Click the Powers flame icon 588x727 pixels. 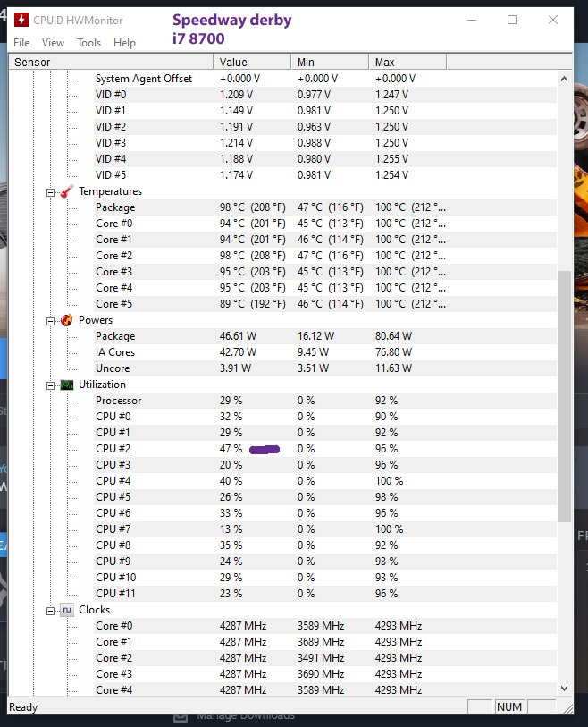(66, 320)
